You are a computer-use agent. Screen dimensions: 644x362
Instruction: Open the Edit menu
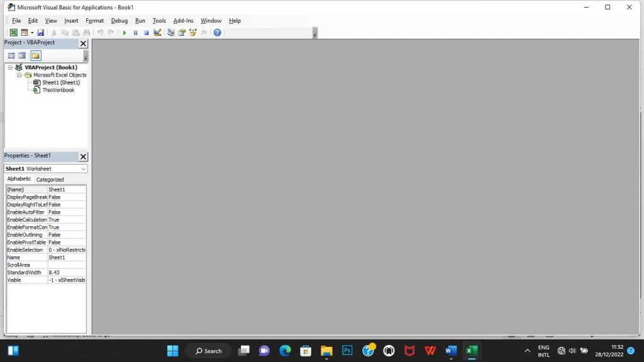coord(33,21)
